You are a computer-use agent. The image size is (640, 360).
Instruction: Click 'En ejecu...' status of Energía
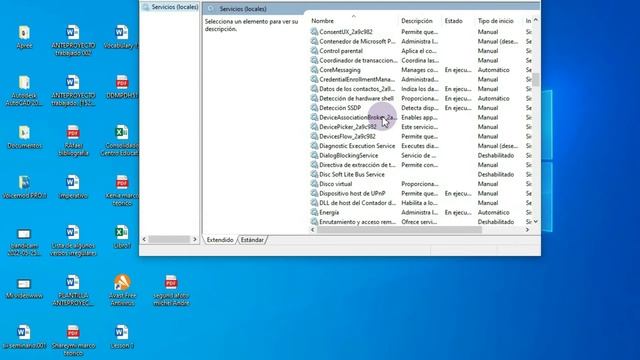click(458, 212)
